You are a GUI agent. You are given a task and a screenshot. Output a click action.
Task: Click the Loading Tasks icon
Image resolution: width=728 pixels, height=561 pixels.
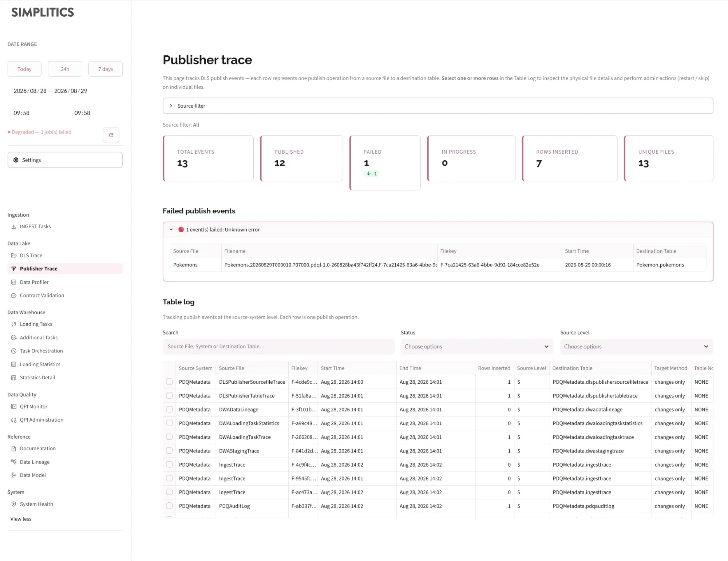(x=13, y=324)
